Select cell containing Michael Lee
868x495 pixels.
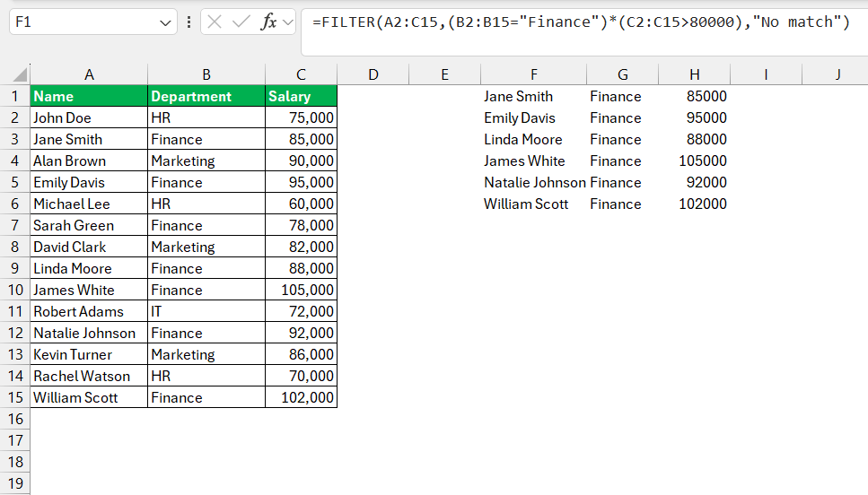point(89,204)
